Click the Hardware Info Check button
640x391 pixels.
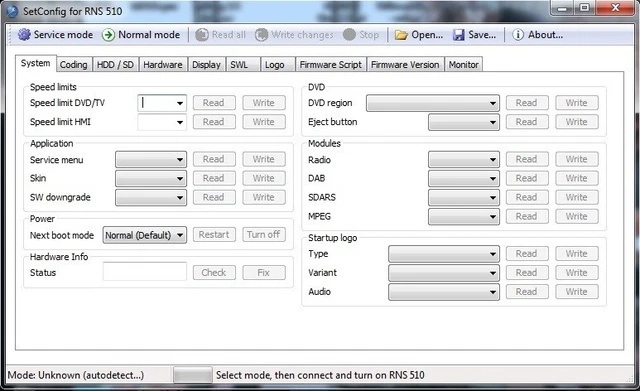tap(214, 272)
